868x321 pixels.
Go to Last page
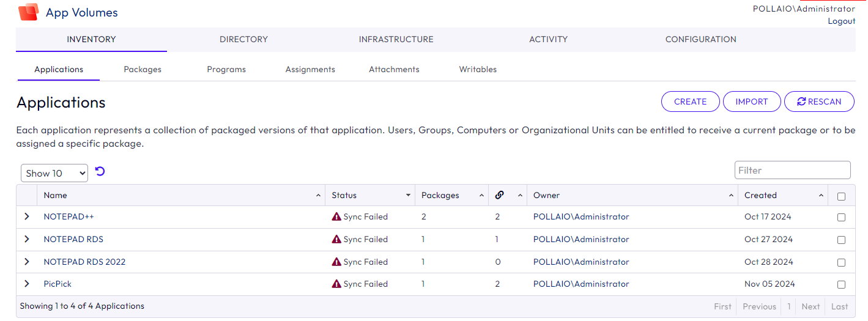[840, 306]
